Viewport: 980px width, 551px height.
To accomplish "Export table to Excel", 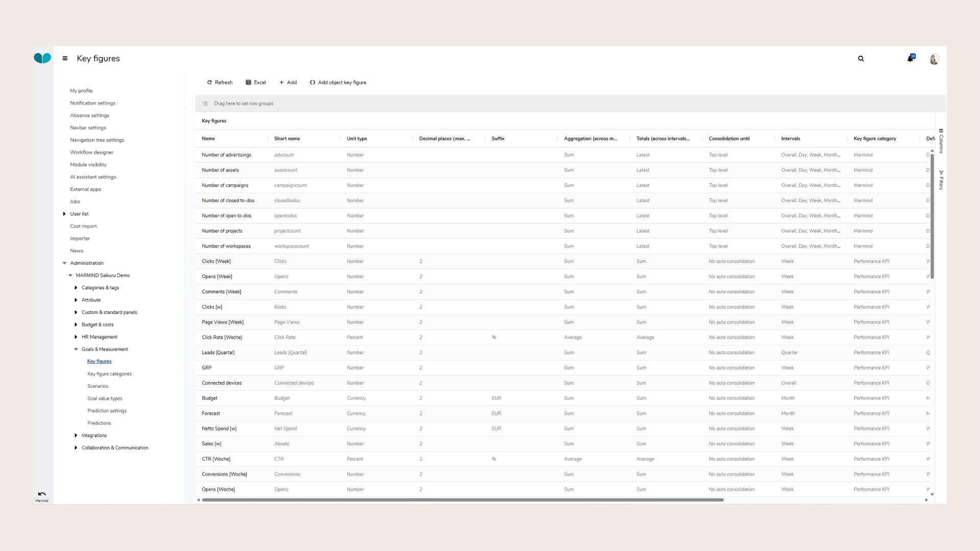I will (x=256, y=82).
